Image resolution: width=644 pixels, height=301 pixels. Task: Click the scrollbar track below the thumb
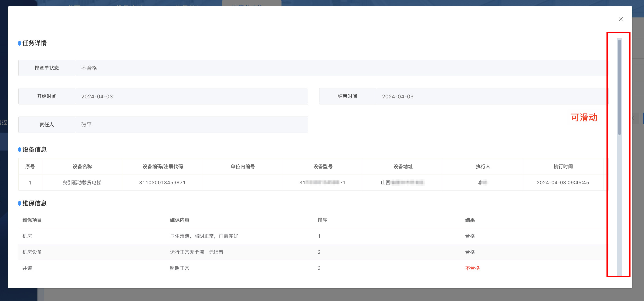click(620, 205)
